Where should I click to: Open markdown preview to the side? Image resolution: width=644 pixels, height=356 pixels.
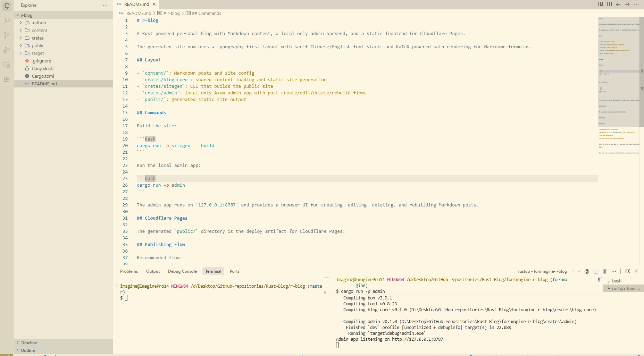point(600,4)
